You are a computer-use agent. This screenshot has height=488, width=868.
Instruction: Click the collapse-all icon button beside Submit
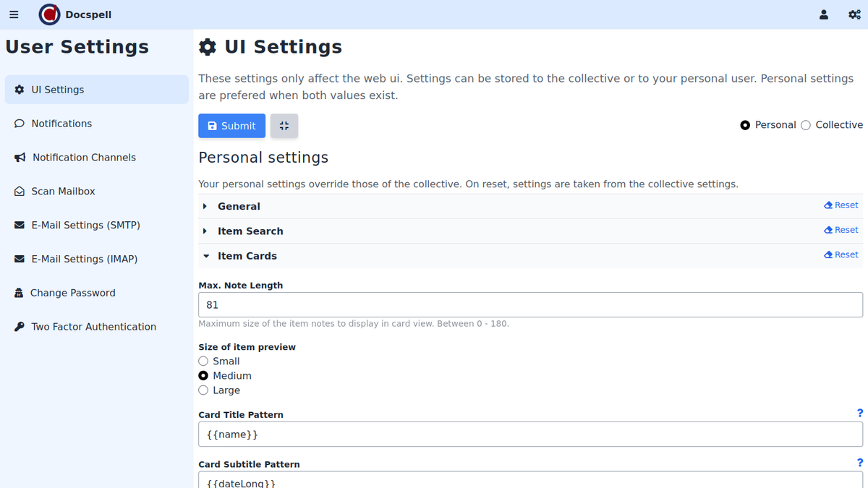pos(284,126)
